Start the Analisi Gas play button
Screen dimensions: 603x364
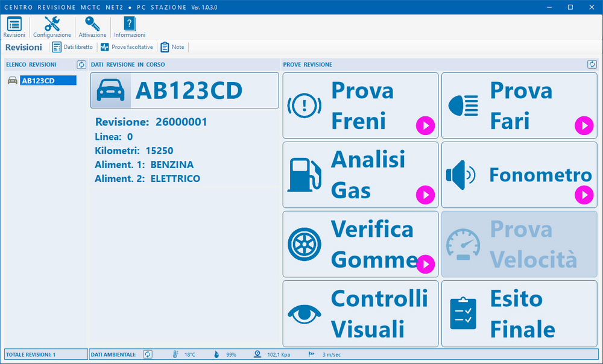425,195
